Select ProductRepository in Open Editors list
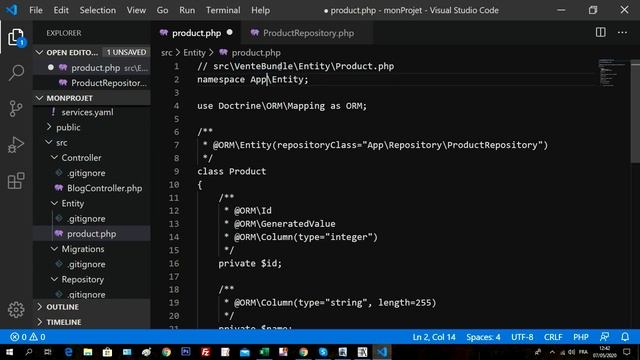The image size is (640, 360). click(92, 83)
